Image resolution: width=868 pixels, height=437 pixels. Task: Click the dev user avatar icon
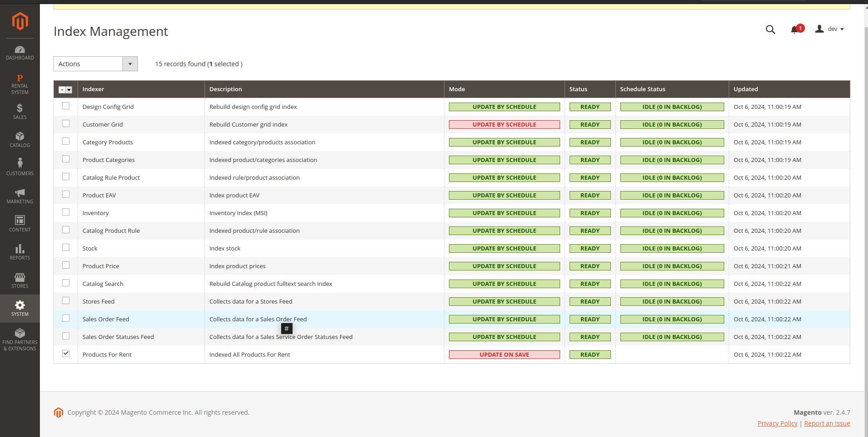pyautogui.click(x=819, y=29)
